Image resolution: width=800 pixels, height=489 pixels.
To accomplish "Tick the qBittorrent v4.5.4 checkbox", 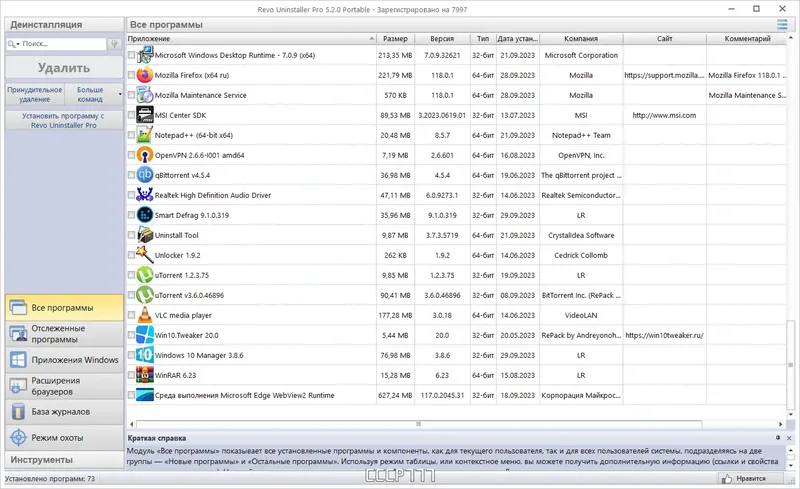I will (x=131, y=175).
